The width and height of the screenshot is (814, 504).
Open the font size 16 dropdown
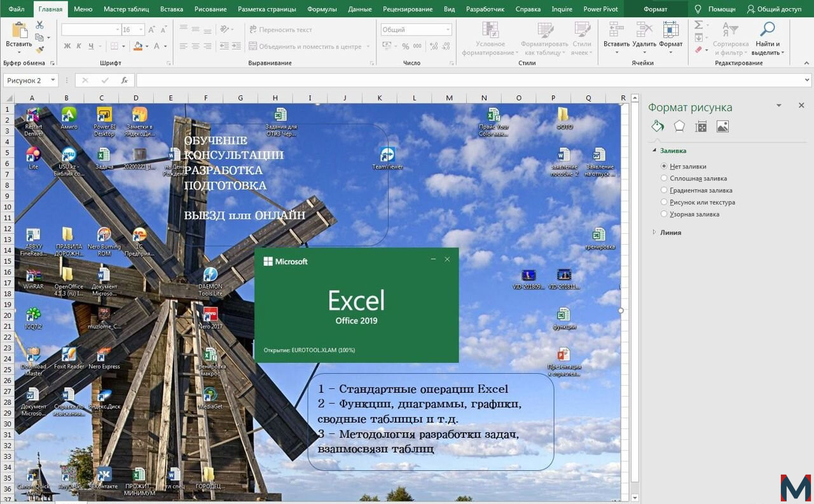pyautogui.click(x=141, y=30)
